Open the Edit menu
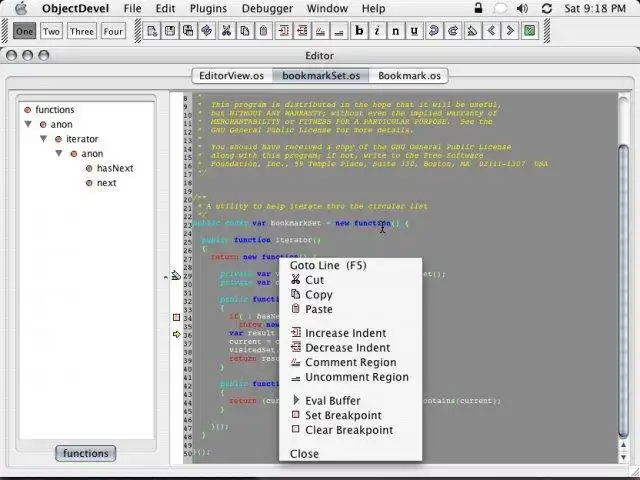 [x=165, y=8]
